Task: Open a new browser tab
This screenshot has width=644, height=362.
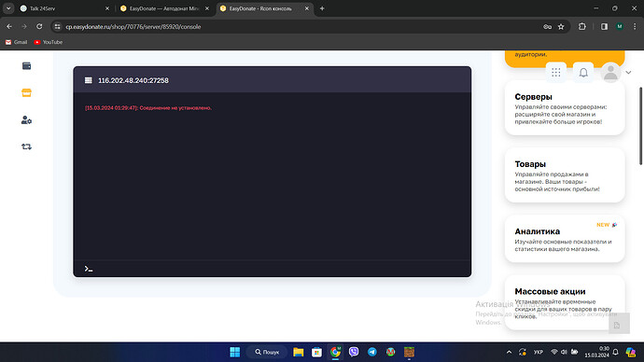Action: coord(322,8)
